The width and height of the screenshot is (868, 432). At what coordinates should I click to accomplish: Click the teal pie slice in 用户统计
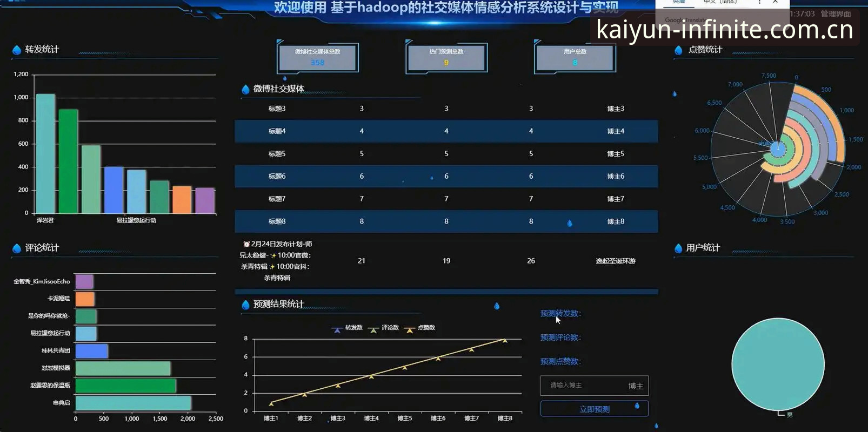tap(778, 364)
